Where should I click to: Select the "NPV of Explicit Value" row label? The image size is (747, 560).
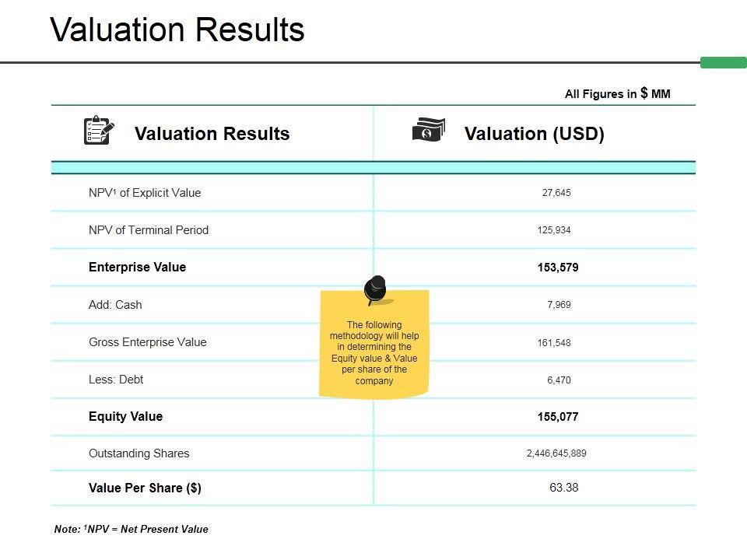(145, 193)
